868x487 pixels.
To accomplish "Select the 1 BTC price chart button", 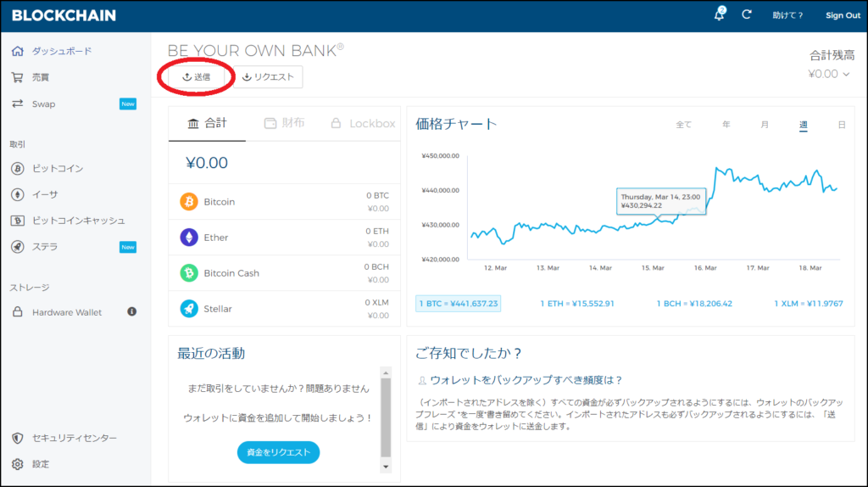I will click(x=459, y=304).
